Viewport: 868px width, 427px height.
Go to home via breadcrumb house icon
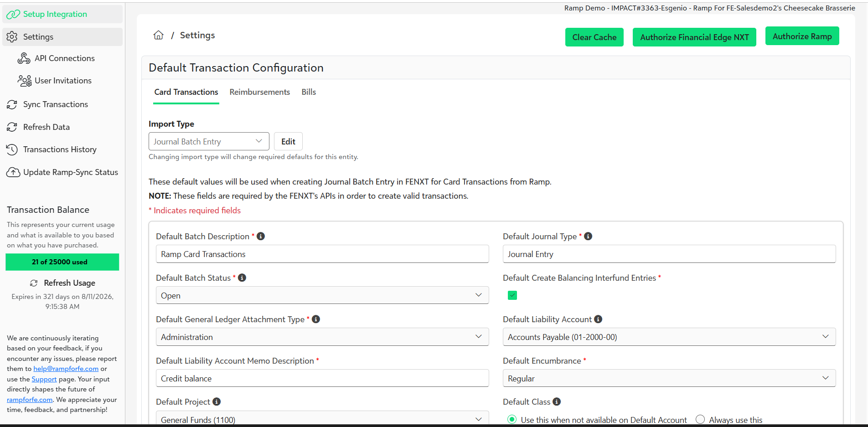pyautogui.click(x=158, y=35)
